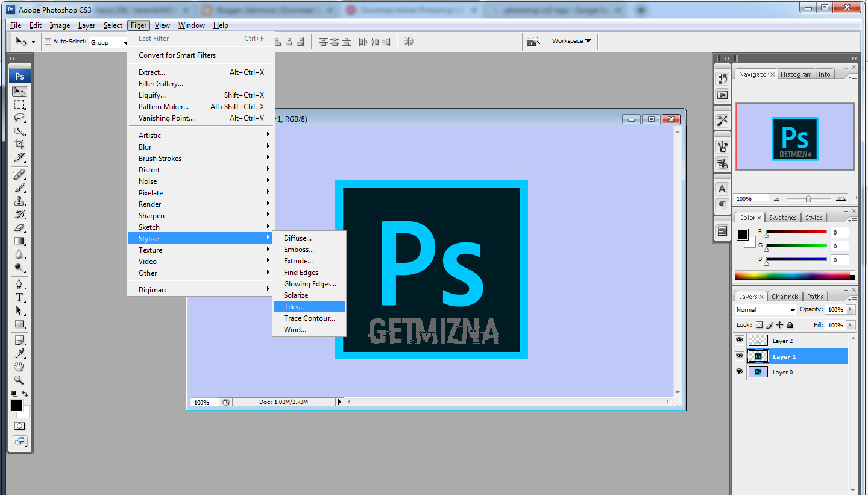Image resolution: width=868 pixels, height=495 pixels.
Task: Toggle lock position in Layers panel
Action: point(779,325)
